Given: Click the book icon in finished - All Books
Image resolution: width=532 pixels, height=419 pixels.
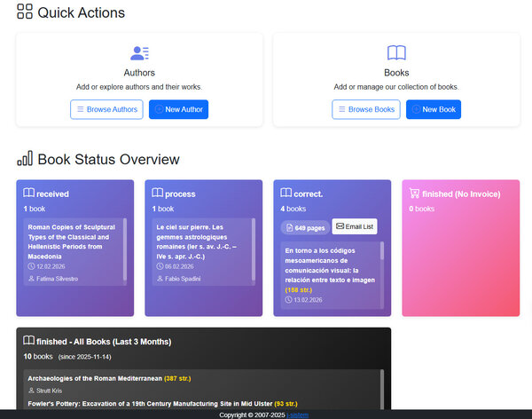Looking at the screenshot, I should point(28,341).
